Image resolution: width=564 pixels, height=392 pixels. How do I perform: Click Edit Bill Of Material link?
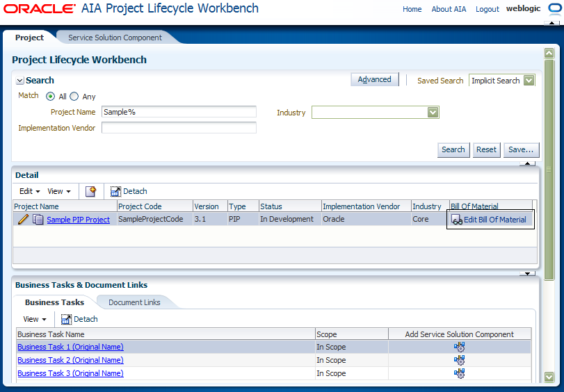pyautogui.click(x=495, y=220)
